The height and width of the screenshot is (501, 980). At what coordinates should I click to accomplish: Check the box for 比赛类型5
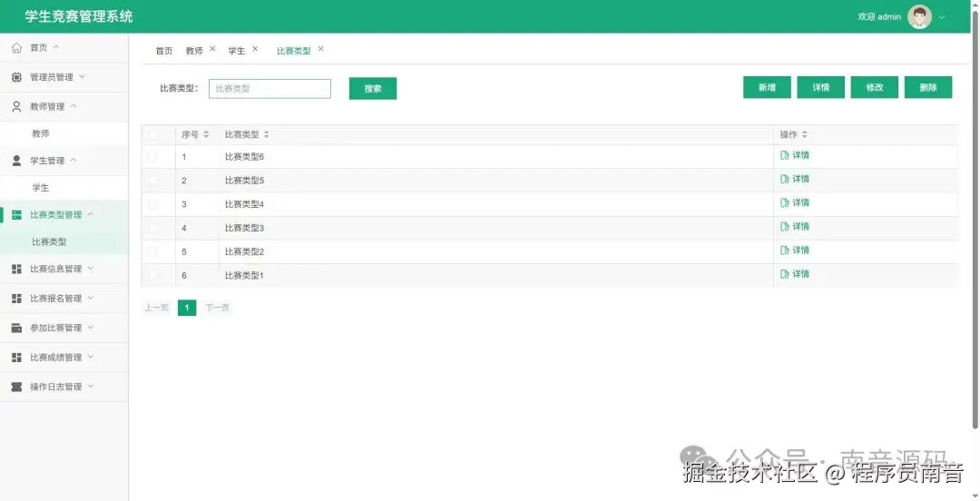click(152, 180)
